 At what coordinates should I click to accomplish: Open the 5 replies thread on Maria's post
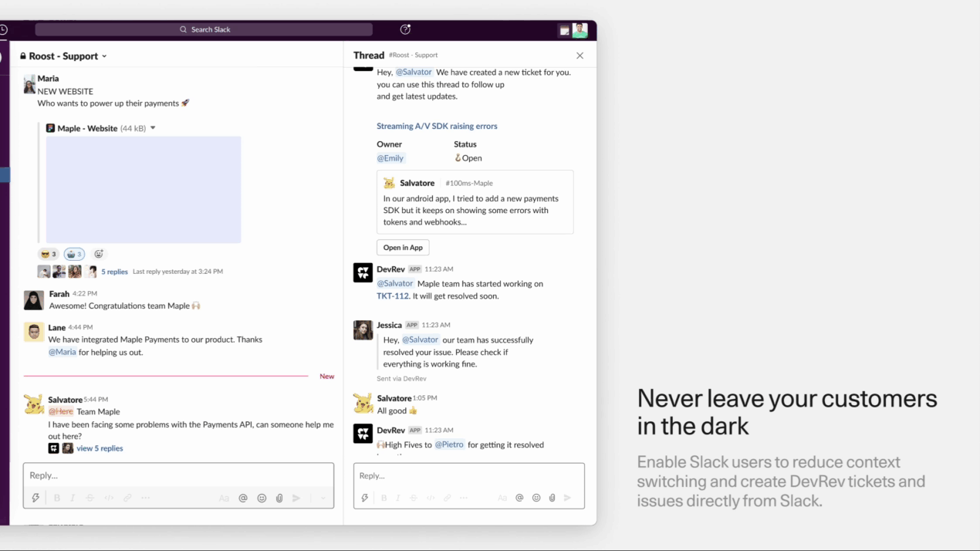pyautogui.click(x=114, y=272)
